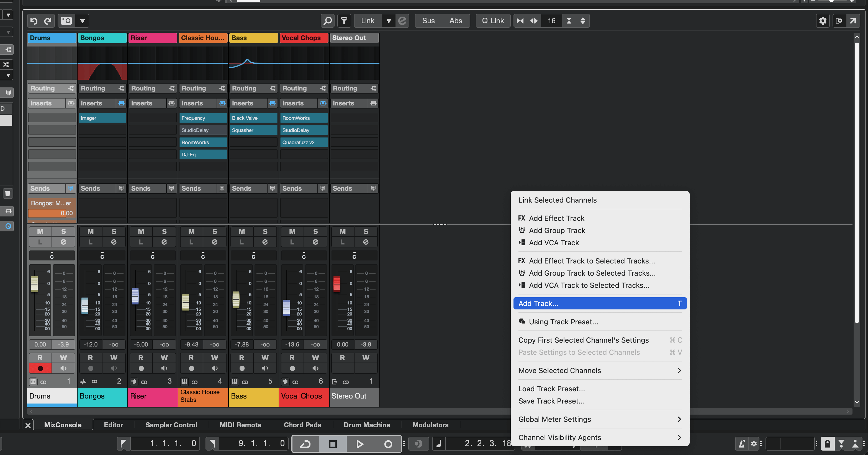
Task: Choose Link Selected Channels menu item
Action: 600,200
